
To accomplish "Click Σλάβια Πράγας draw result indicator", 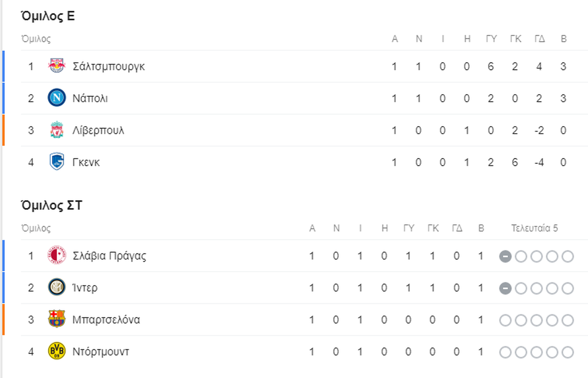I will 505,256.
